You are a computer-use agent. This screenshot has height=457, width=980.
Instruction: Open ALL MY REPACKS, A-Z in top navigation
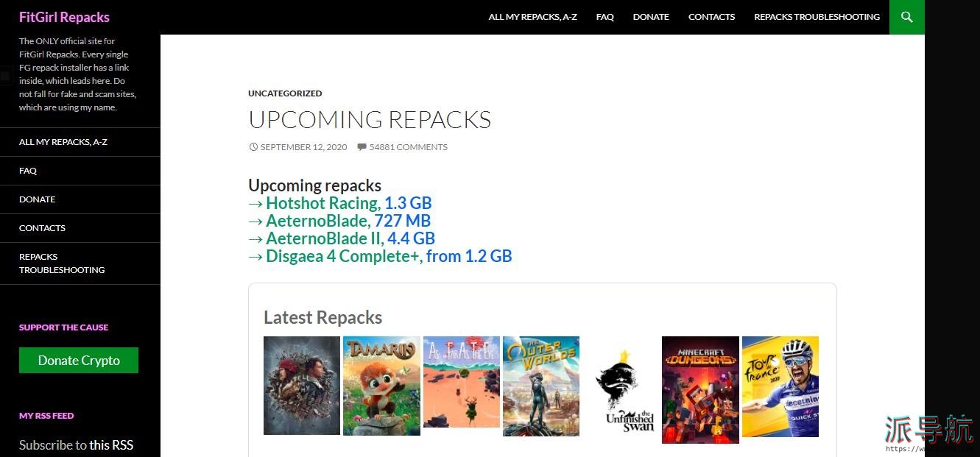pyautogui.click(x=533, y=17)
